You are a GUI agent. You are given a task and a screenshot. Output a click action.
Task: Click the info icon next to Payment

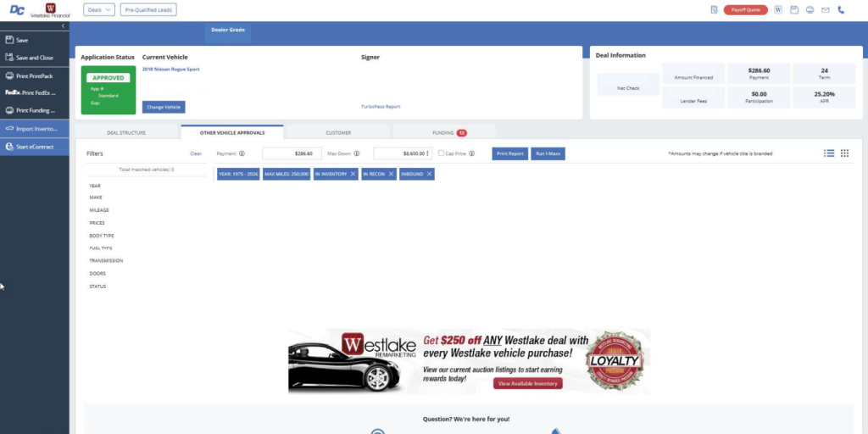click(x=242, y=153)
